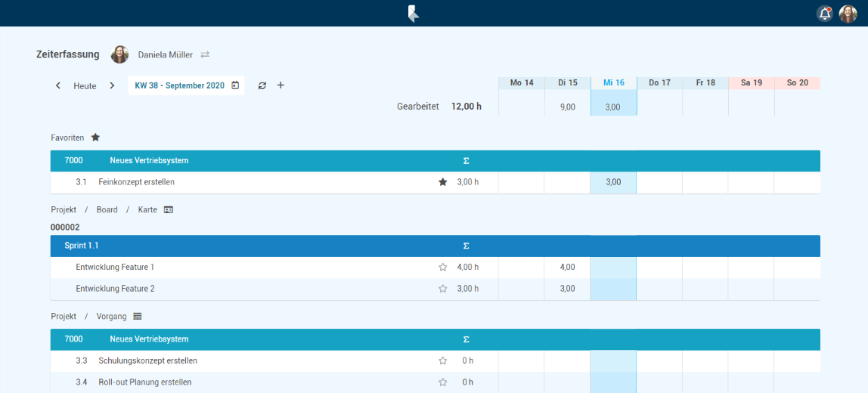Unfavorite Feinkonzept erstellen star

pyautogui.click(x=443, y=182)
